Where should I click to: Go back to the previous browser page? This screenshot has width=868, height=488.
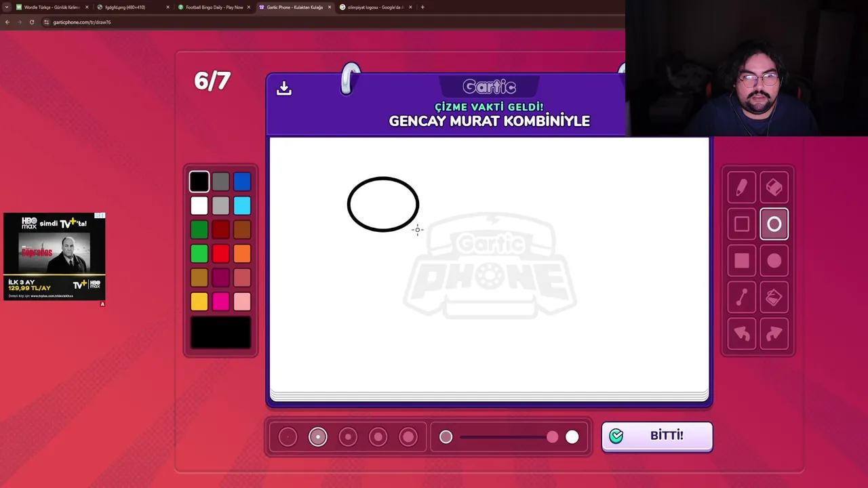[x=7, y=22]
